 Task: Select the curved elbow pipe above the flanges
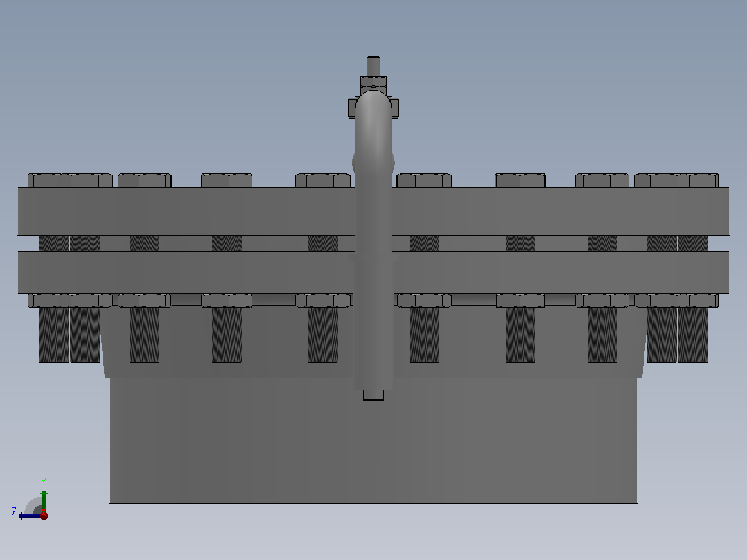pyautogui.click(x=373, y=134)
